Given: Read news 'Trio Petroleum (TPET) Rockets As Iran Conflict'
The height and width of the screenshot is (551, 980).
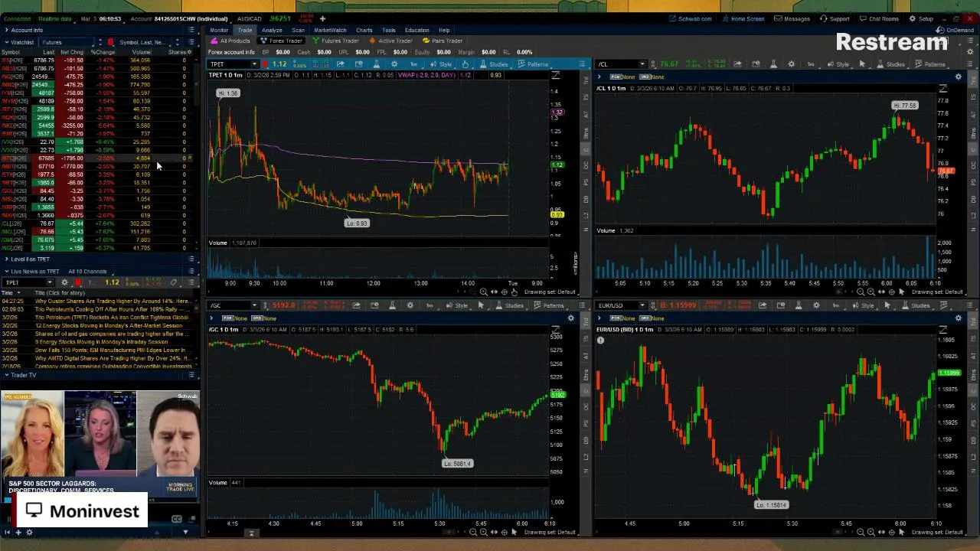Looking at the screenshot, I should (111, 318).
